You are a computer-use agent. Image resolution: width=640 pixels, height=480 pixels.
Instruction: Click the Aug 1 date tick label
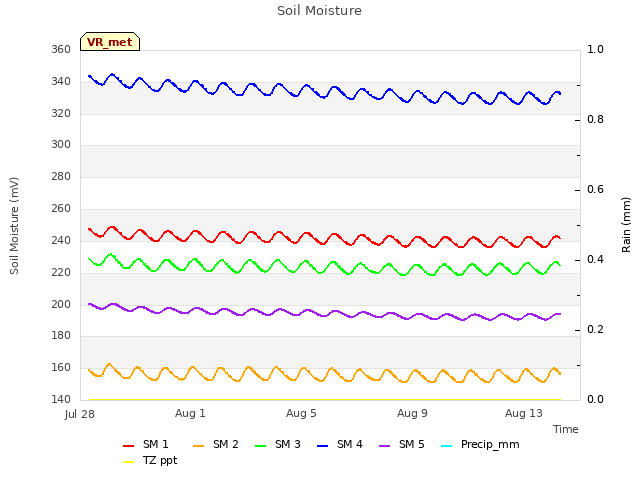coord(190,413)
